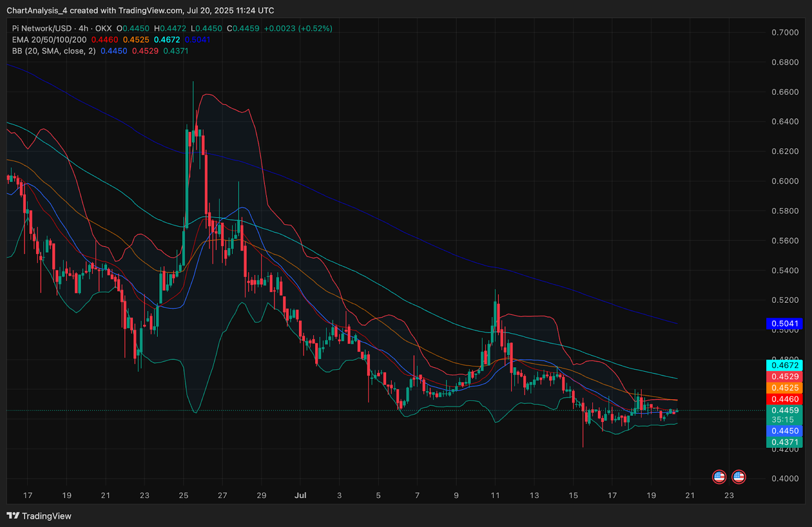Click the 0.4000 price scale tick
812x527 pixels.
click(785, 479)
